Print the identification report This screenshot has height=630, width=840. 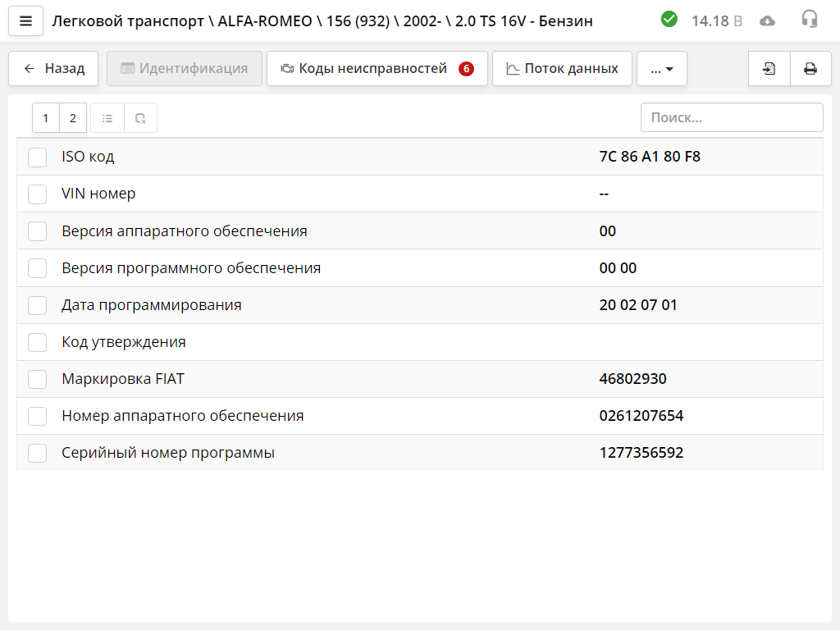(810, 69)
